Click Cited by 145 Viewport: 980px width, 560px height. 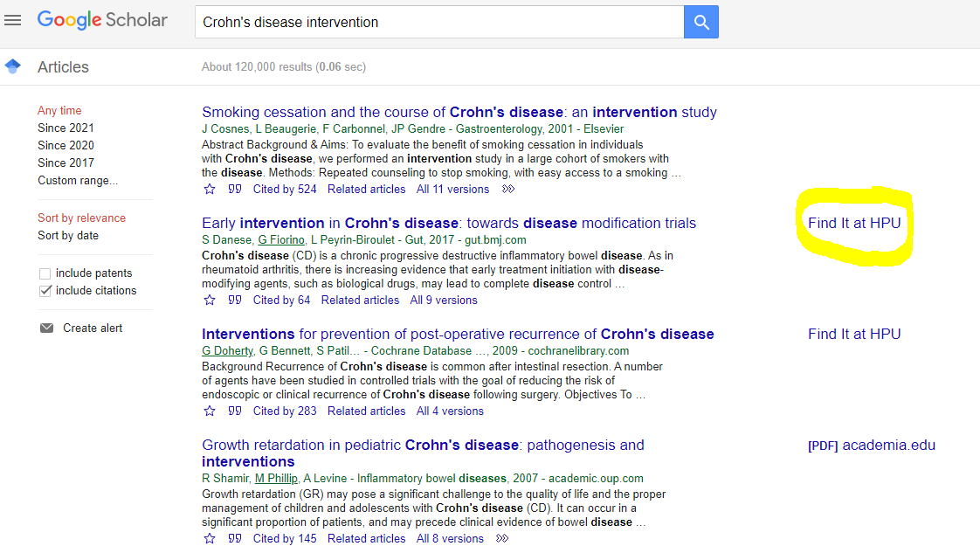[285, 538]
